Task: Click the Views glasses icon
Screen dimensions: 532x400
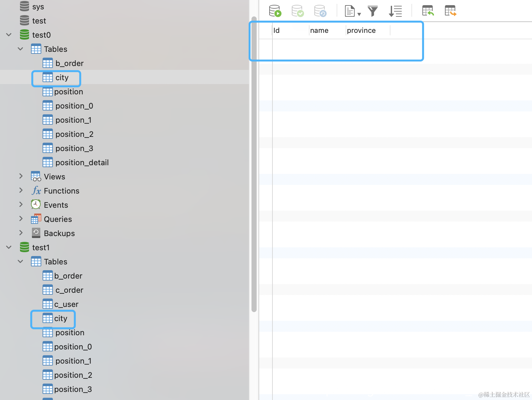Action: pyautogui.click(x=36, y=176)
